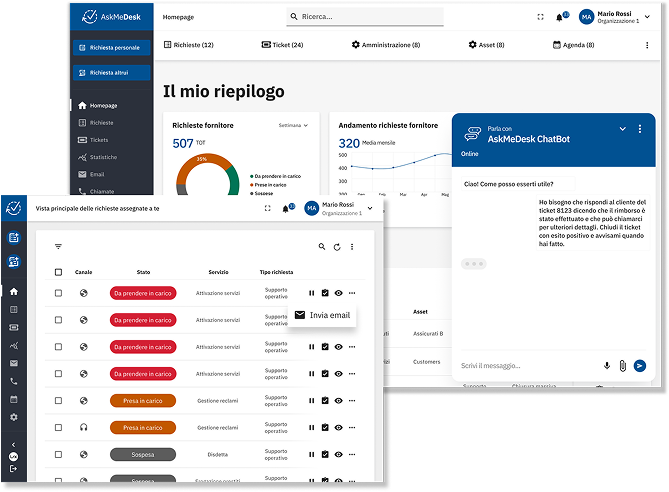Open the Agenda (8) tab
The image size is (669, 492).
pyautogui.click(x=573, y=45)
